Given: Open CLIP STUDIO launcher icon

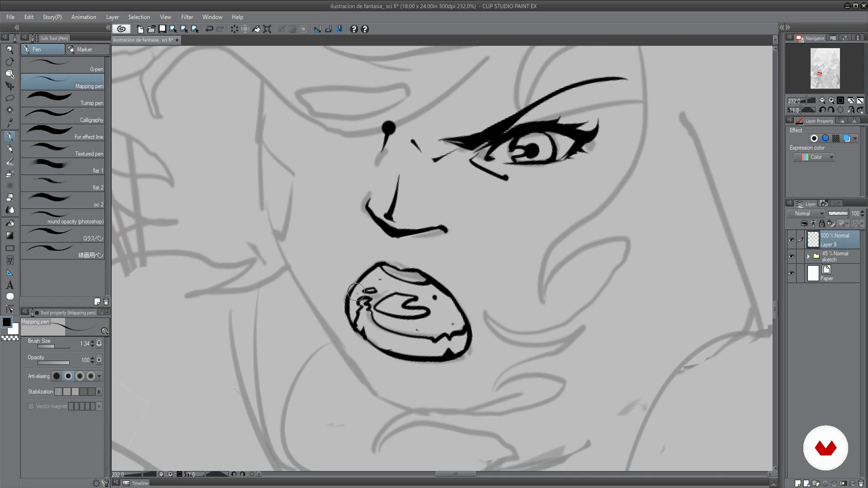Looking at the screenshot, I should click(x=121, y=29).
